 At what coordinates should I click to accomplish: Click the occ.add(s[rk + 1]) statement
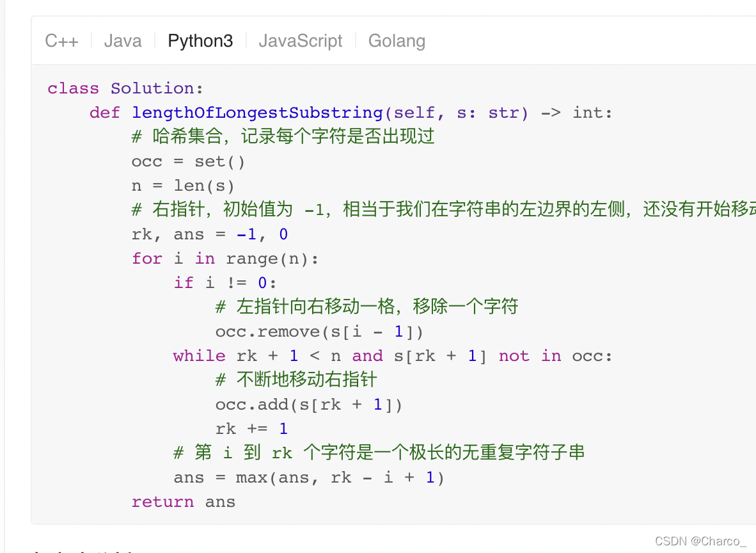click(x=308, y=405)
